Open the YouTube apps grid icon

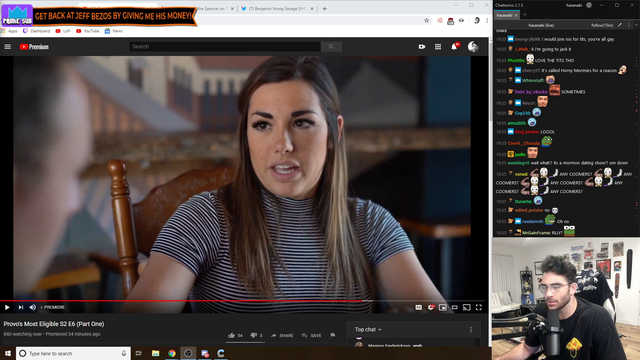[x=438, y=47]
